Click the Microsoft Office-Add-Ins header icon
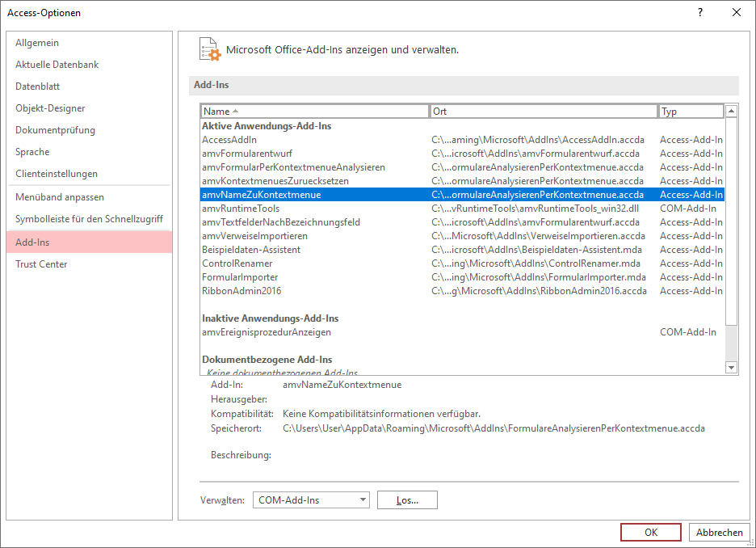Image resolution: width=756 pixels, height=548 pixels. tap(208, 48)
